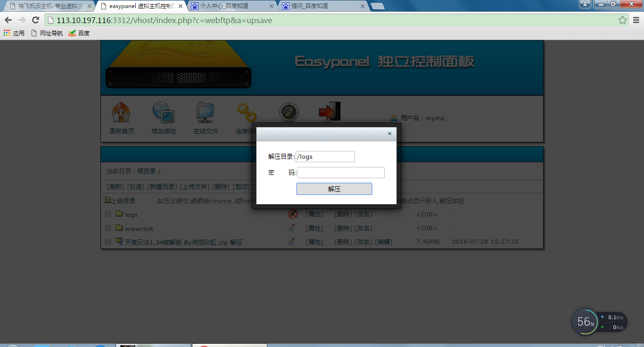Viewport: 644px width, 347px height.
Task: Click the 天高云淡1.34破解版 zip file name
Action: 176,242
